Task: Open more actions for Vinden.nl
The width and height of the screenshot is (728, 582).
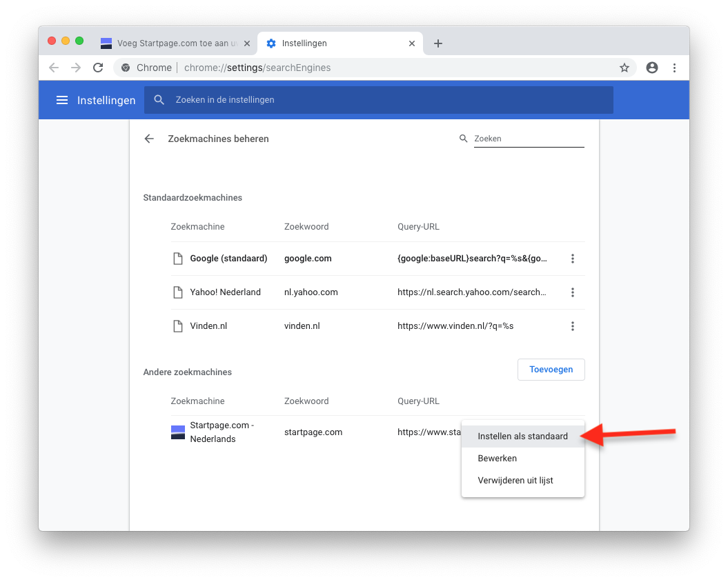Action: pyautogui.click(x=572, y=326)
